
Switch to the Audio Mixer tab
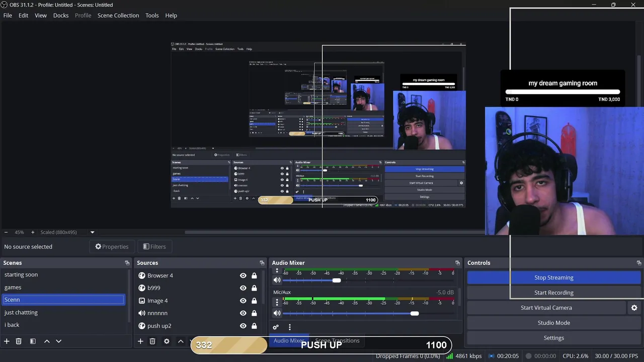tap(288, 340)
